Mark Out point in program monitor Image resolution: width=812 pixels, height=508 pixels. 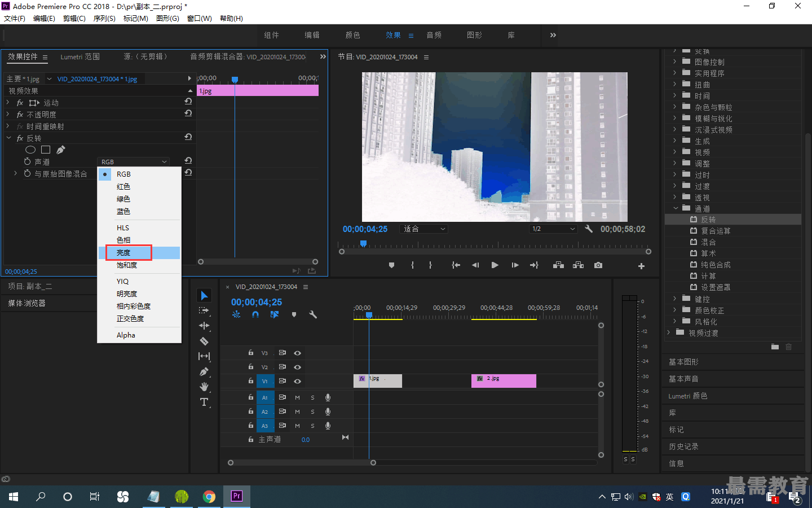click(x=430, y=265)
